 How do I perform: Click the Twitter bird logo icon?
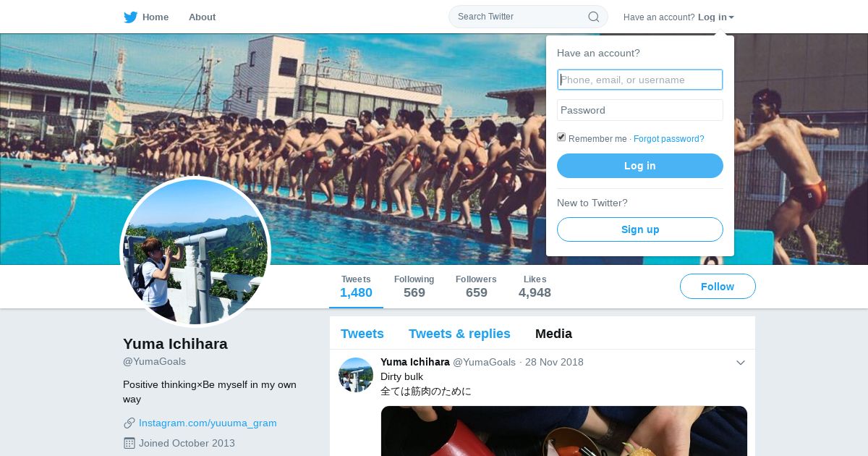(130, 17)
